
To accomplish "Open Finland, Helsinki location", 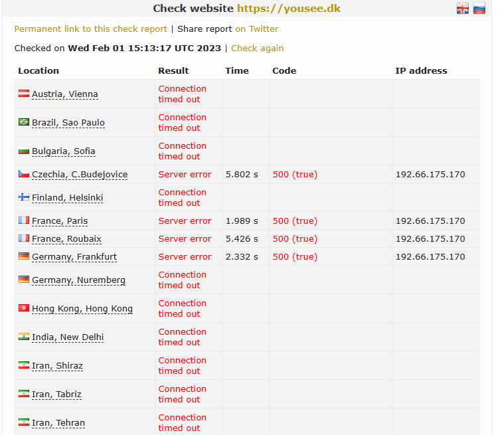I will (68, 198).
